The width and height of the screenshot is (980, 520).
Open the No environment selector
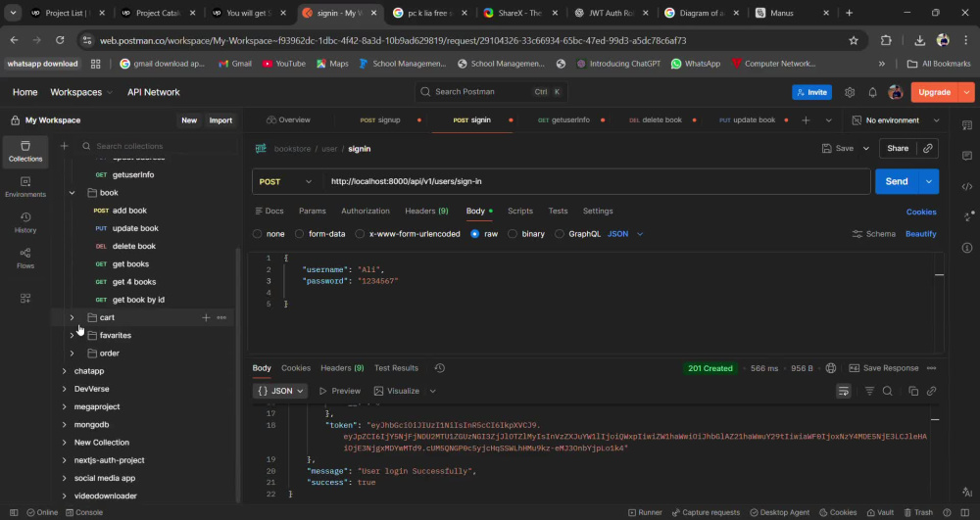point(898,120)
